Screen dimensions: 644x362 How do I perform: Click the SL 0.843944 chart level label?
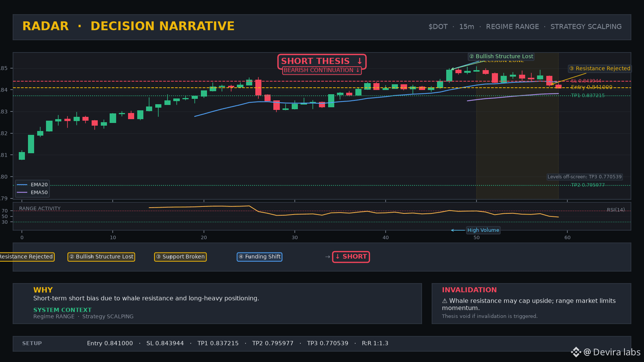point(586,81)
